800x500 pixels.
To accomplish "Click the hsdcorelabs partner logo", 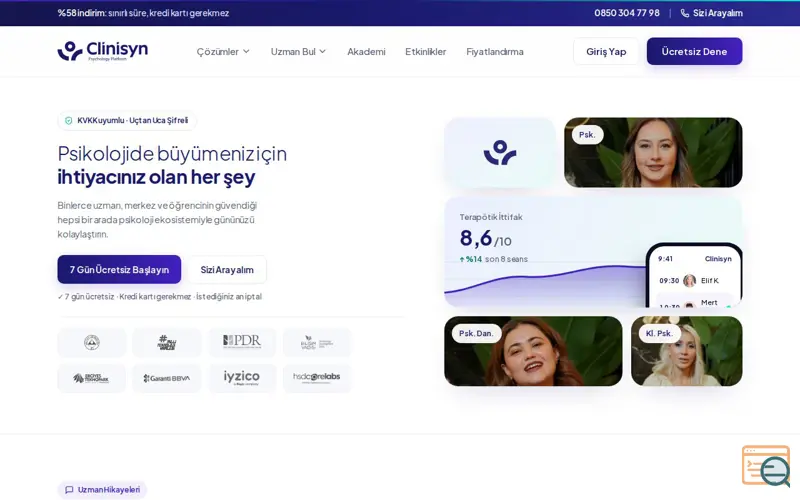I will [317, 378].
